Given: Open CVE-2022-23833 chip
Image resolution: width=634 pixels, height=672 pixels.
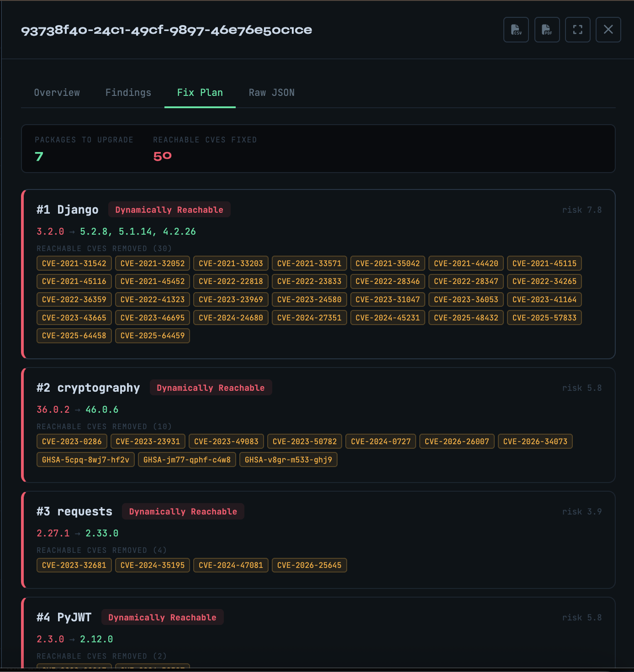Looking at the screenshot, I should [x=309, y=281].
